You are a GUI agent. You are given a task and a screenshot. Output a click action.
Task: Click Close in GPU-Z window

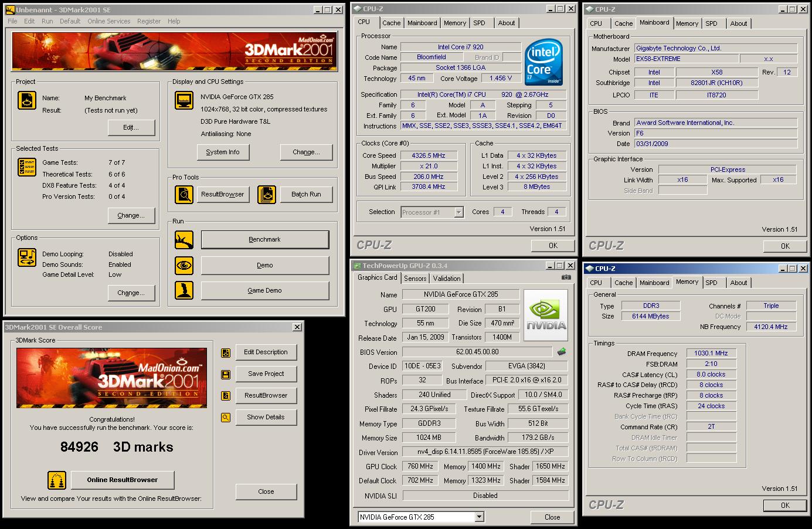(552, 517)
